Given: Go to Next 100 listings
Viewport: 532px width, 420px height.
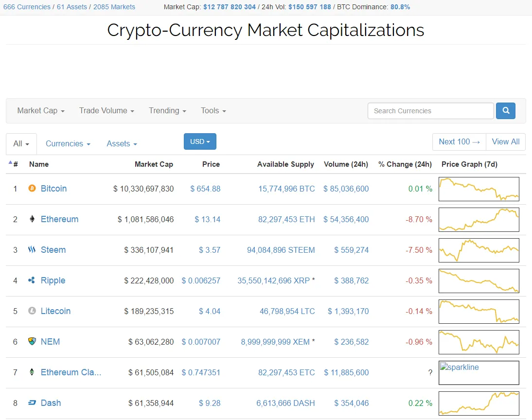Looking at the screenshot, I should pos(459,141).
